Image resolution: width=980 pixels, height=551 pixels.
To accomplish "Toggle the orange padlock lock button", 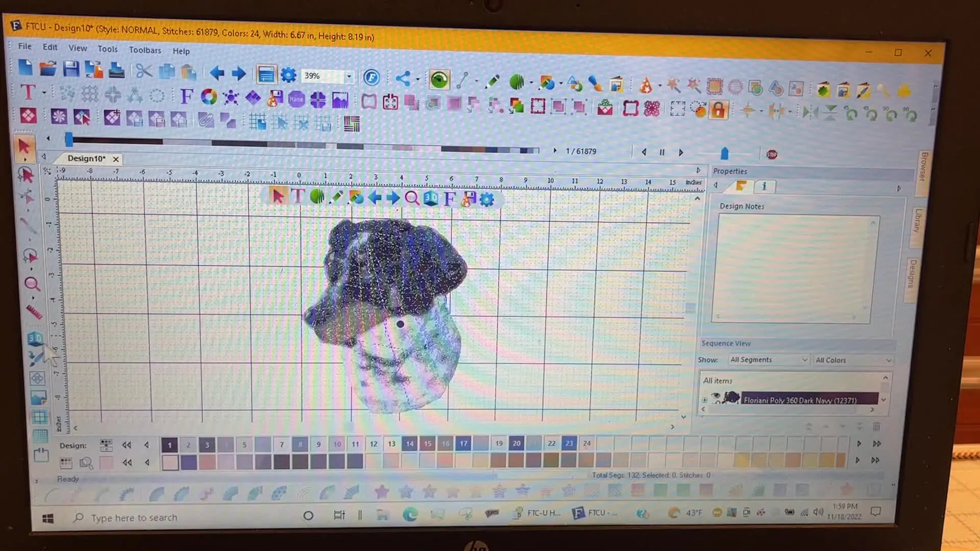I will click(x=718, y=110).
